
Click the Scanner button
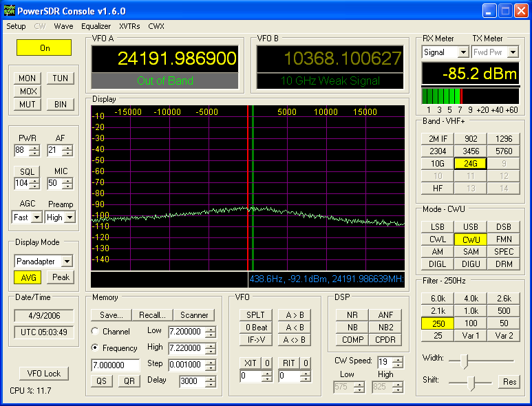click(193, 315)
